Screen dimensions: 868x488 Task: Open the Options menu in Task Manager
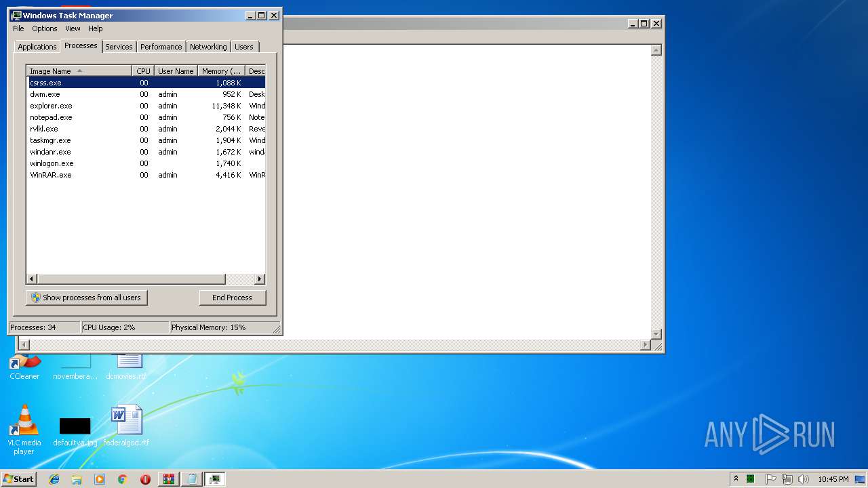tap(45, 28)
